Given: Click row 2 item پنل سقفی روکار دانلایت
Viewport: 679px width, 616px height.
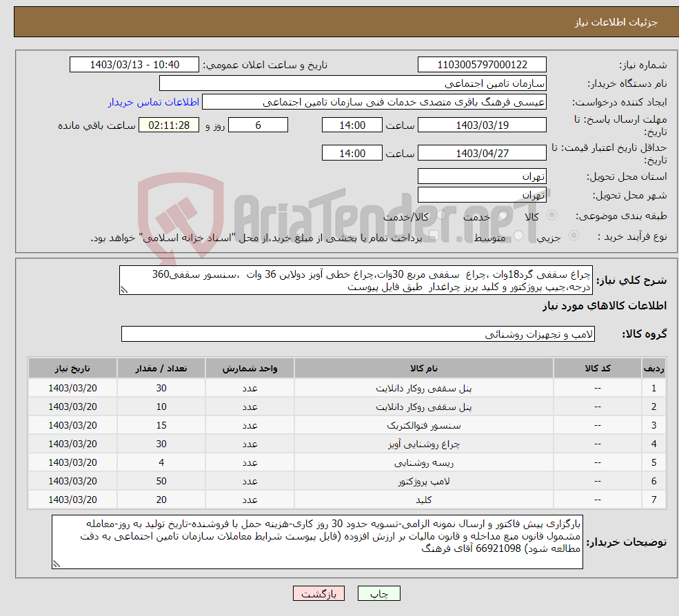Looking at the screenshot, I should pyautogui.click(x=424, y=407).
